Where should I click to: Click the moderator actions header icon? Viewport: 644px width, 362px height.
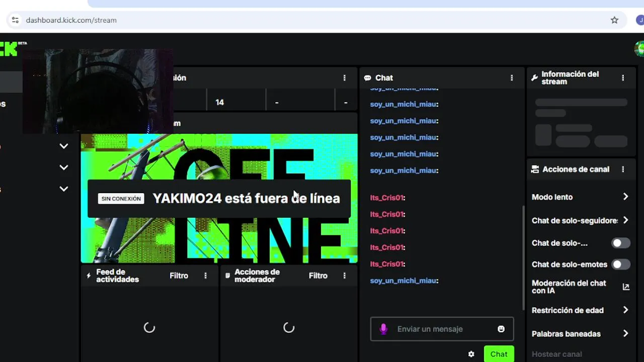[227, 276]
